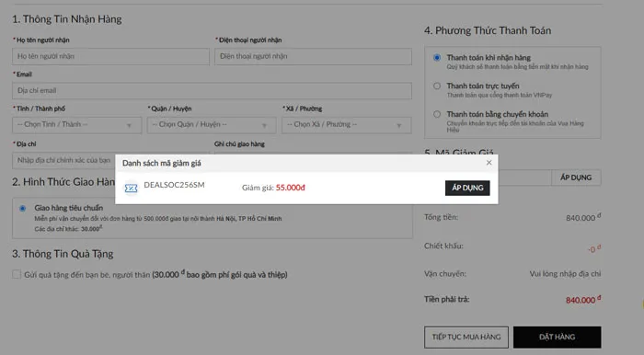Select Thanh toán khi nhận hàng payment

[437, 57]
